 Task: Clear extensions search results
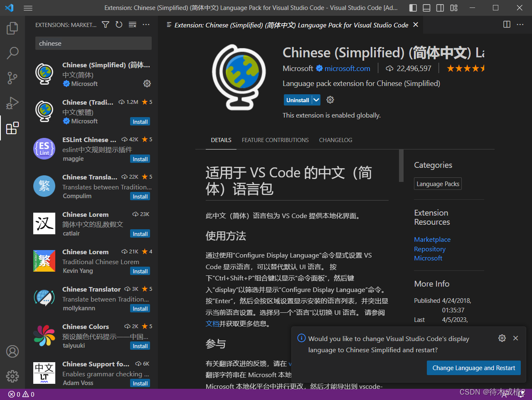click(133, 25)
